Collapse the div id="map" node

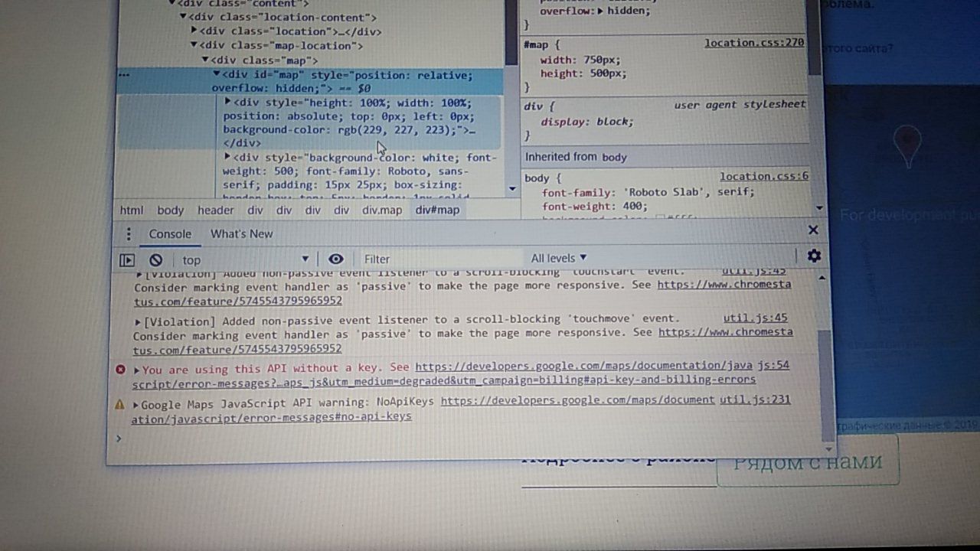pyautogui.click(x=217, y=74)
